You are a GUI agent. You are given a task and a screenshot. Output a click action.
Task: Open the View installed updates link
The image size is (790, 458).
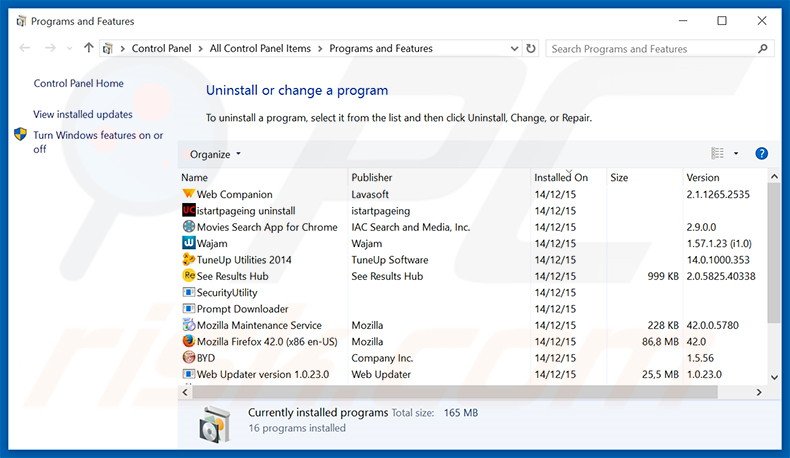point(83,114)
